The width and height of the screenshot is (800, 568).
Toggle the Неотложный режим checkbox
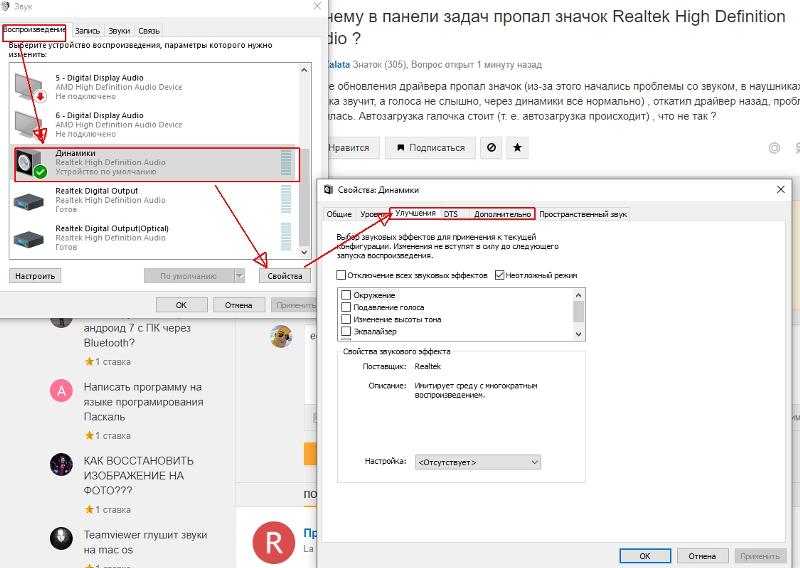(x=499, y=275)
